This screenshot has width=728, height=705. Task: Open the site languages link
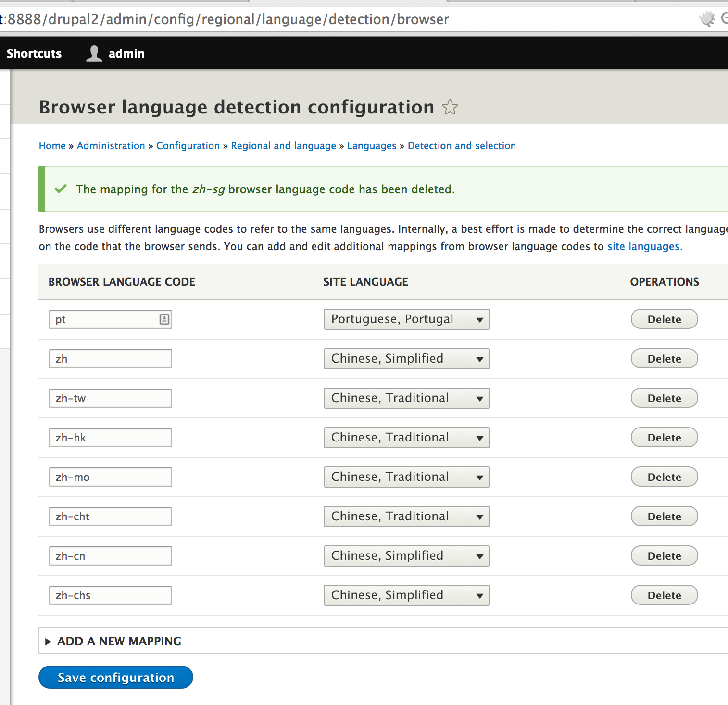point(643,246)
